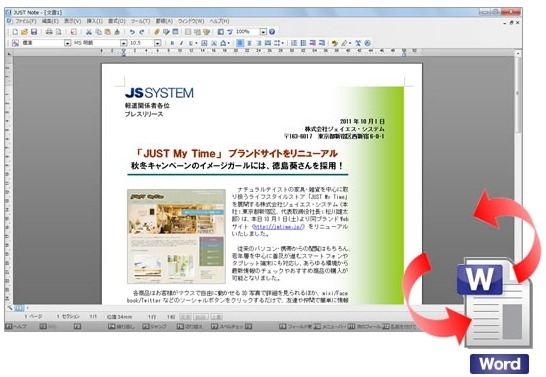Viewport: 546px width, 377px height.
Task: Select the highlighter pen icon
Action: [x=344, y=43]
